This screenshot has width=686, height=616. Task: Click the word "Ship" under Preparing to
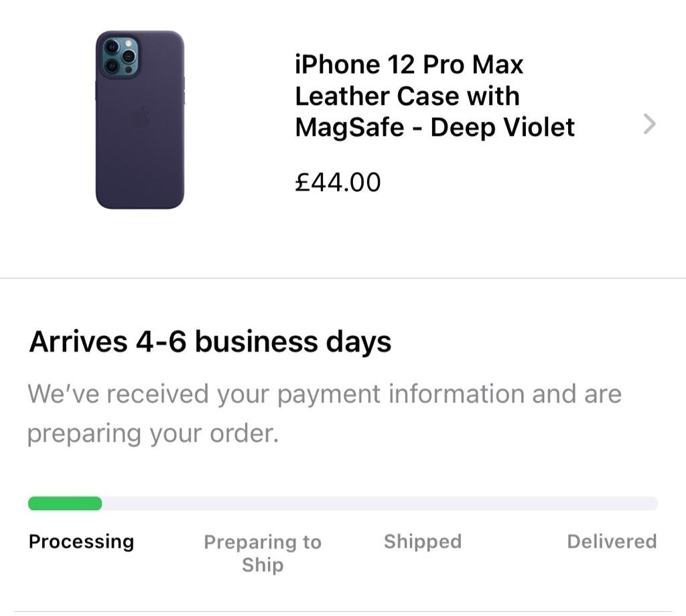(263, 565)
